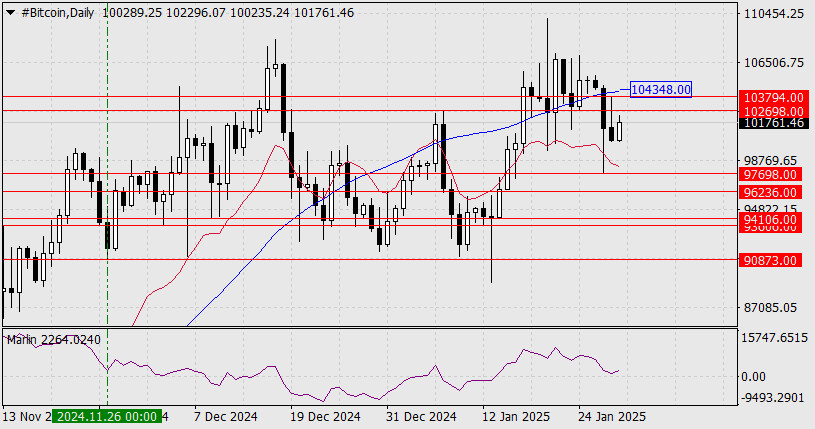
Task: Click the OHLC high value 102296.07
Action: pos(196,13)
